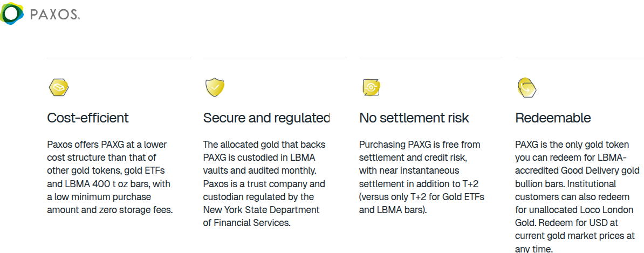
Task: Click the shield checkmark security icon
Action: 214,87
